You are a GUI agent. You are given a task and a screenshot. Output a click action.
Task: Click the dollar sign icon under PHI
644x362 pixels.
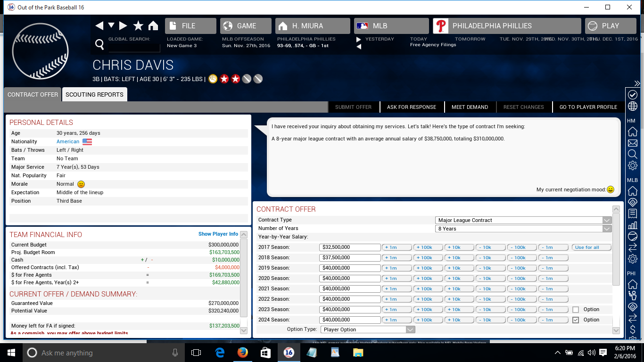tap(633, 329)
